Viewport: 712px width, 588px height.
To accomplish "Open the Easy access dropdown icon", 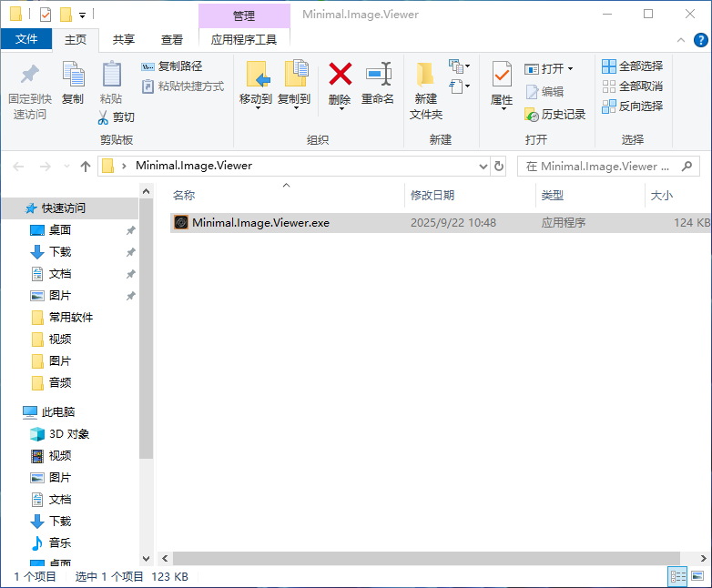I will point(459,86).
